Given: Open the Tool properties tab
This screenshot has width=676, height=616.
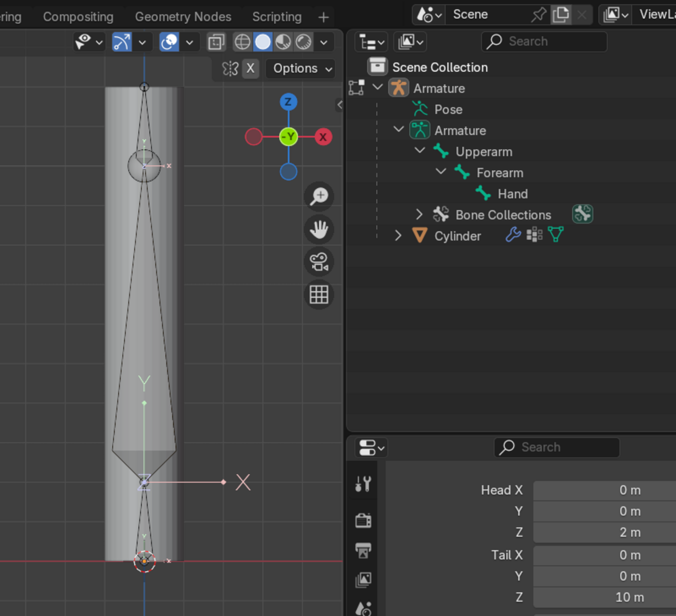Looking at the screenshot, I should pyautogui.click(x=363, y=484).
